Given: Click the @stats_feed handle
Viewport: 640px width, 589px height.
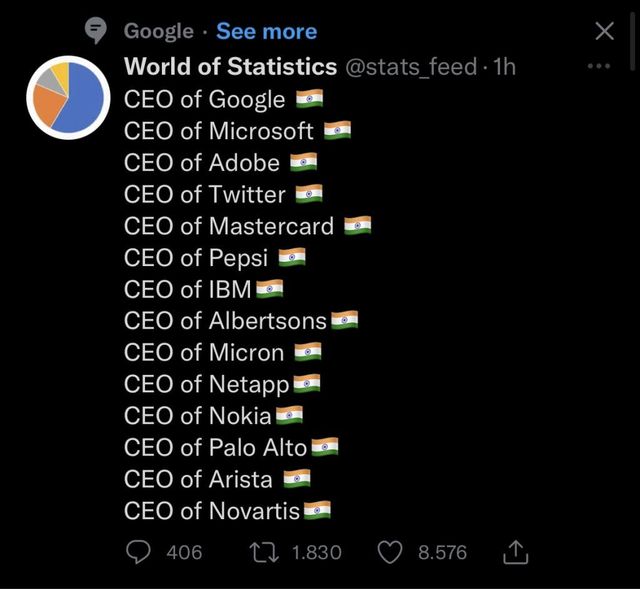Looking at the screenshot, I should (408, 67).
